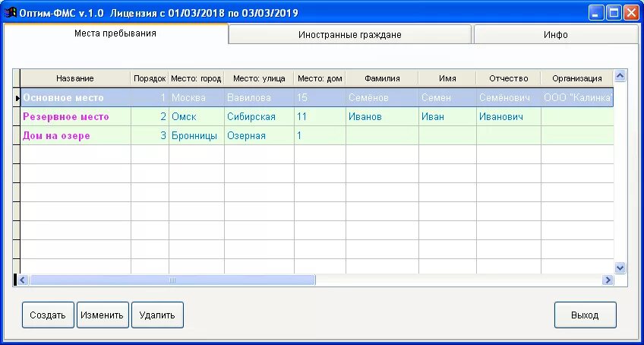Click the Семёнов surname cell
644x345 pixels.
point(382,98)
